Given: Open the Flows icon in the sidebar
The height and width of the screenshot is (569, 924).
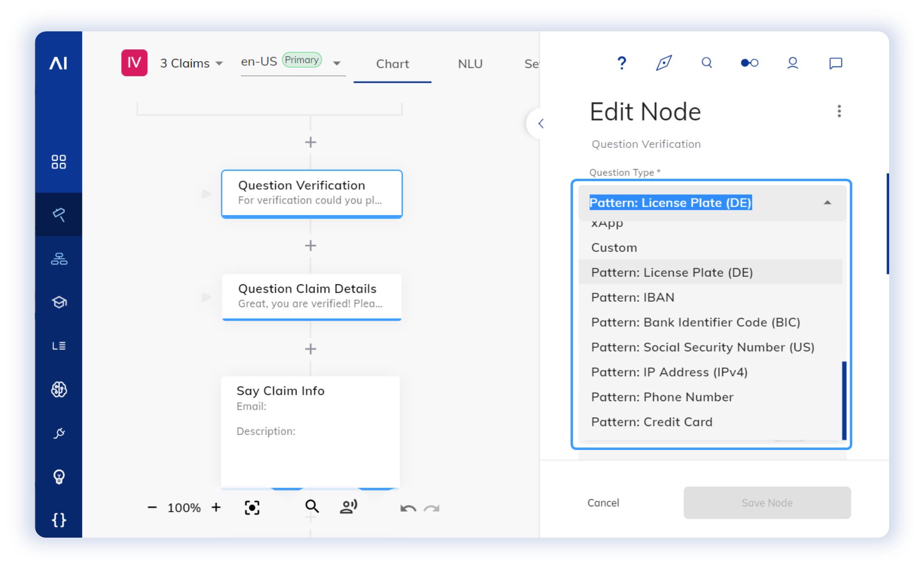Looking at the screenshot, I should pyautogui.click(x=59, y=215).
